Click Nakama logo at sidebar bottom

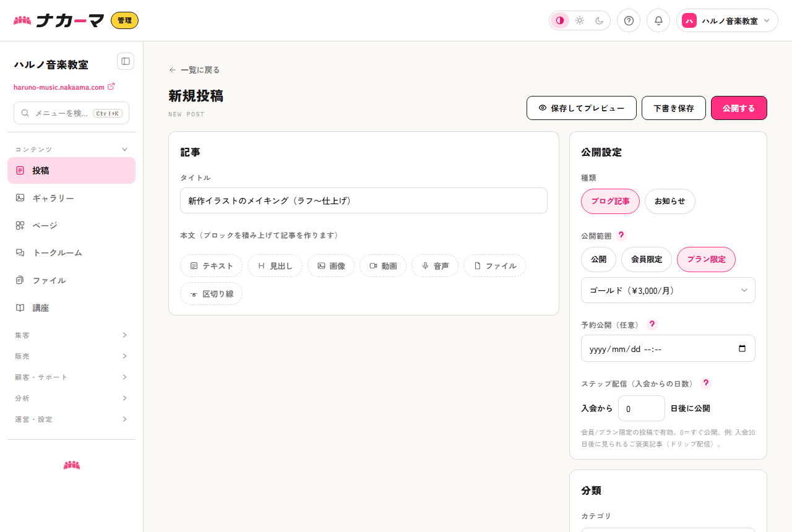[x=72, y=465]
